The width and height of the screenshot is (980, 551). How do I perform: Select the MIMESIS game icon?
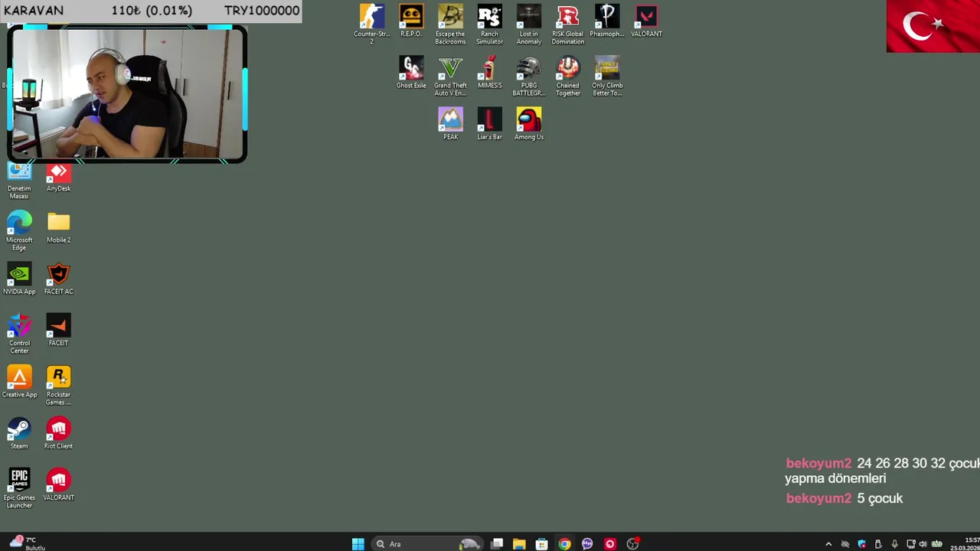489,72
